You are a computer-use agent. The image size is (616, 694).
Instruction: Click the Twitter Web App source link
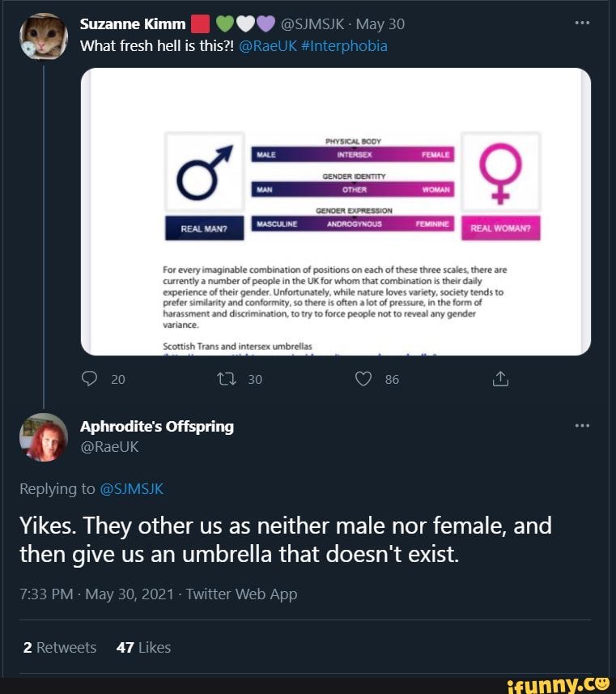coord(241,594)
